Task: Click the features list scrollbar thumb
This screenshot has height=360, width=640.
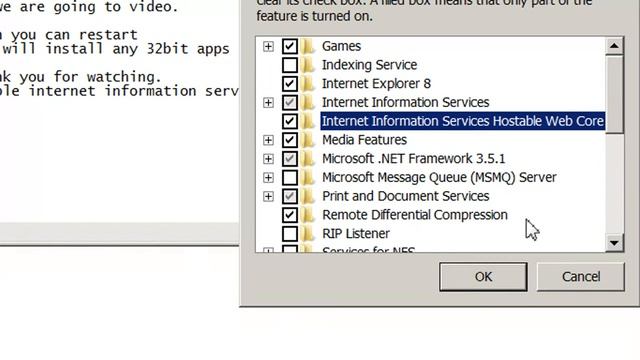Action: (x=614, y=94)
